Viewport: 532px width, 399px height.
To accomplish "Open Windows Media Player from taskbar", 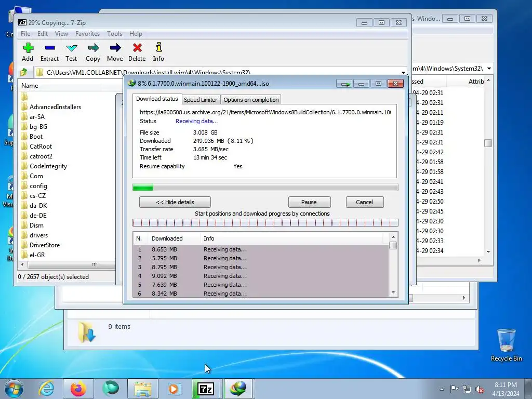I will point(175,389).
